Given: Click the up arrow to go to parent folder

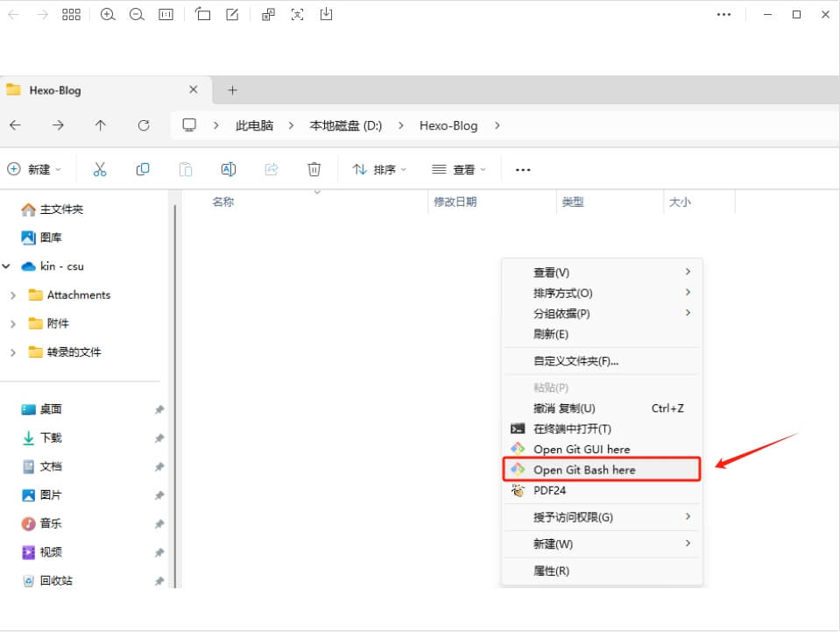Looking at the screenshot, I should click(101, 125).
